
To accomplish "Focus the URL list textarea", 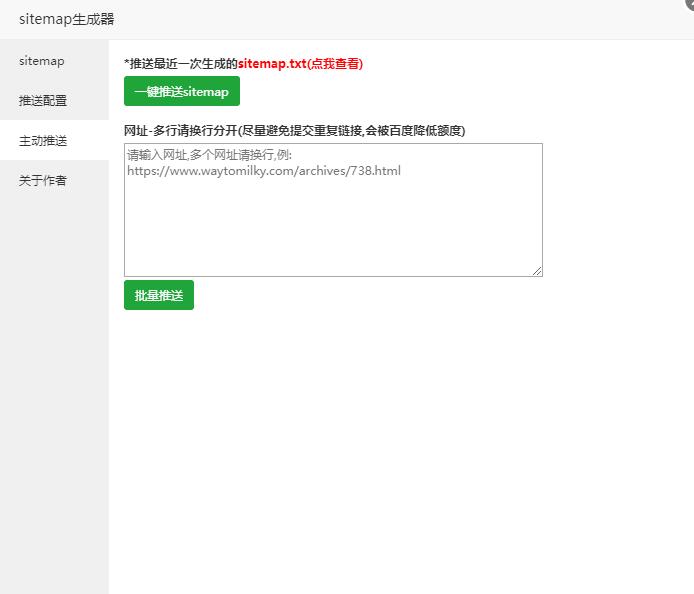I will coord(333,210).
